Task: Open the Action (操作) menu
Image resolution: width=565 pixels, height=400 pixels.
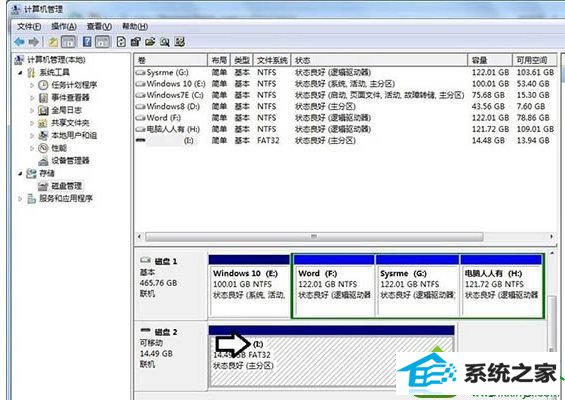Action: pyautogui.click(x=64, y=26)
